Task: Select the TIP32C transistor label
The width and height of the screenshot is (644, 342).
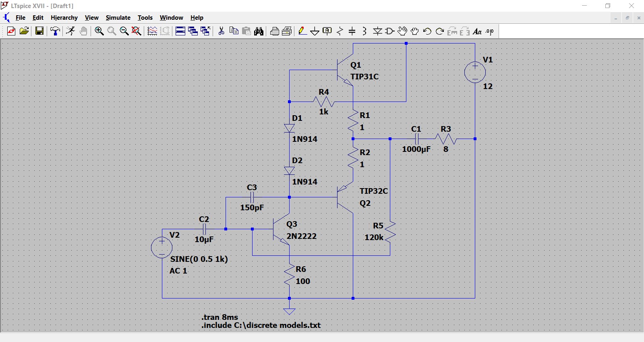Action: (x=374, y=191)
